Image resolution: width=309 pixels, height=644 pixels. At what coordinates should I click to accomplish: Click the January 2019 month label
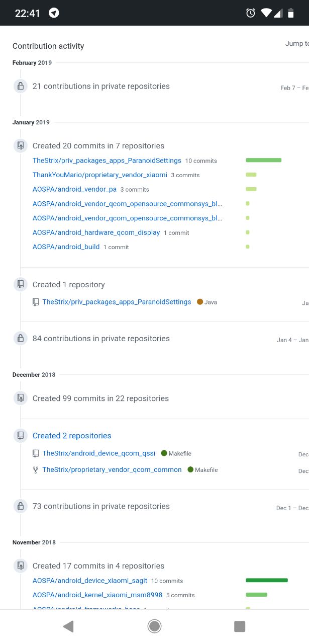pos(31,122)
